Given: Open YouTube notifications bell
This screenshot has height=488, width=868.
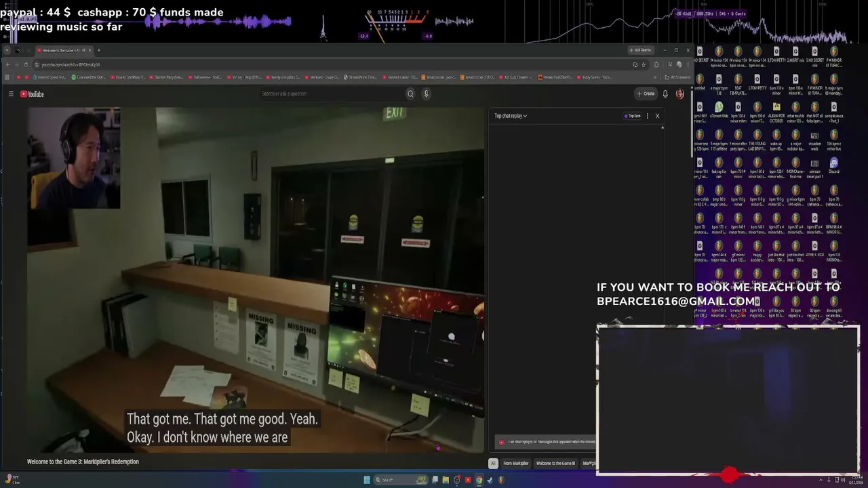Looking at the screenshot, I should pyautogui.click(x=665, y=94).
